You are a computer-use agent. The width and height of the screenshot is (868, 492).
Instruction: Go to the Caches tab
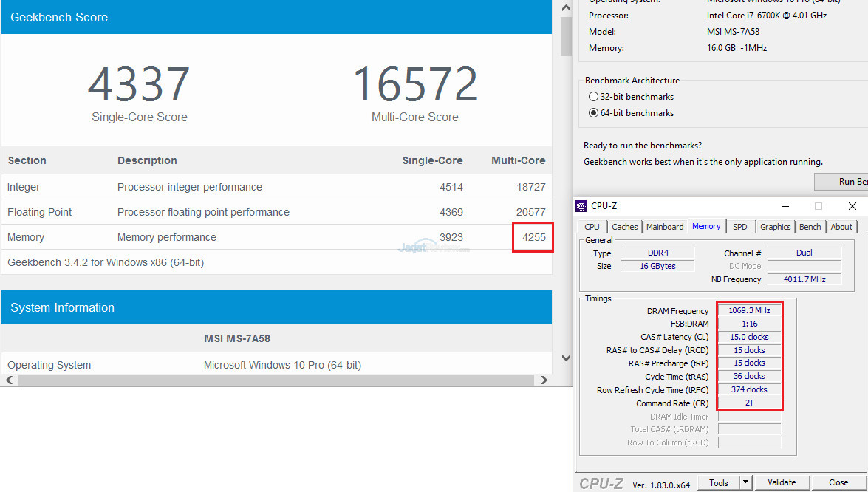pyautogui.click(x=624, y=227)
